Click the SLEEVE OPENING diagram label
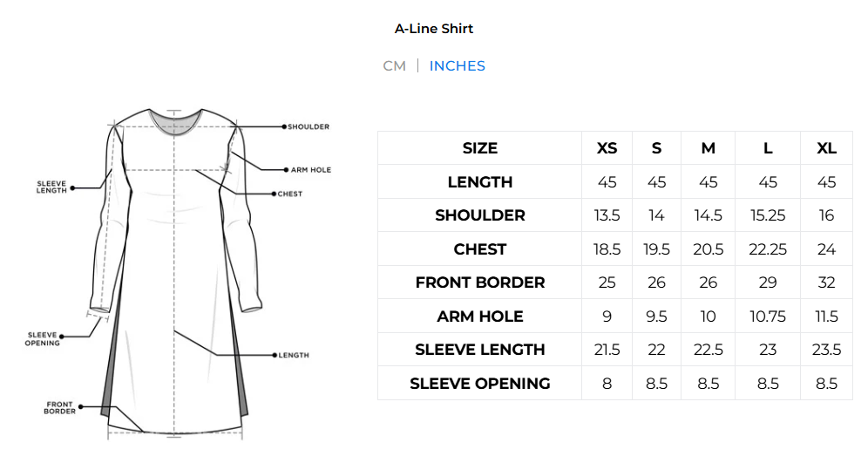868x470 pixels. tap(43, 338)
